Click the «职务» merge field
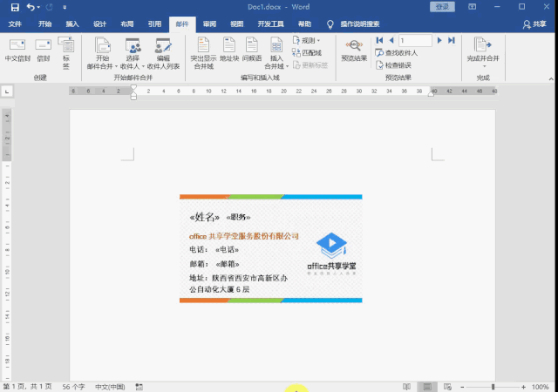 (x=238, y=217)
